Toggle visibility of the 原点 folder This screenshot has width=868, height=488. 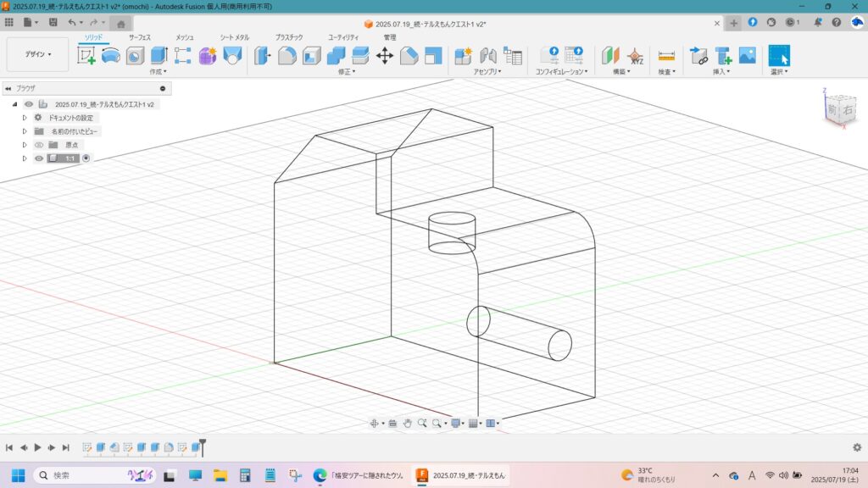pyautogui.click(x=39, y=145)
